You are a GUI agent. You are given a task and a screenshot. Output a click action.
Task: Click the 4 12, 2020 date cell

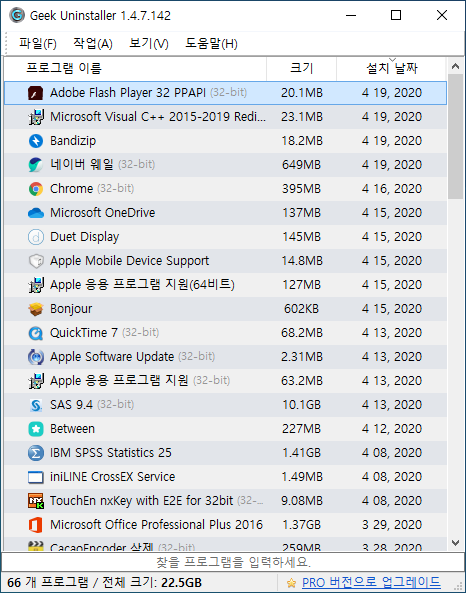point(391,429)
